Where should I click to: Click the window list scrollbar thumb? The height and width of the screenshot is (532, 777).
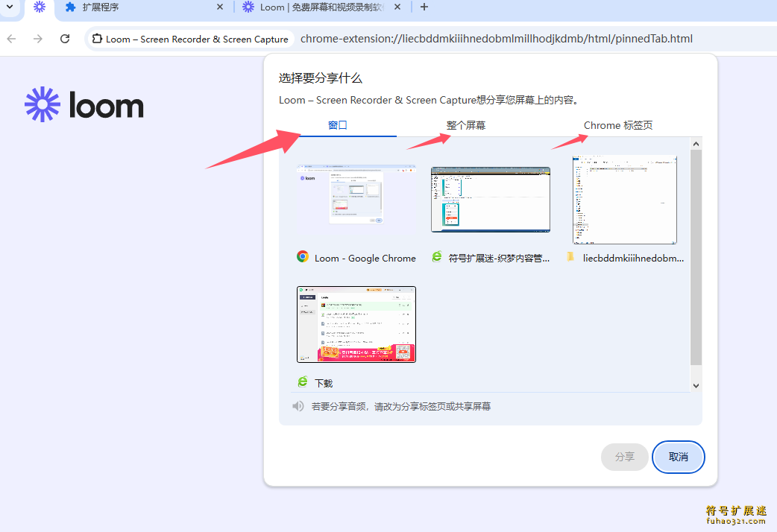(x=696, y=257)
